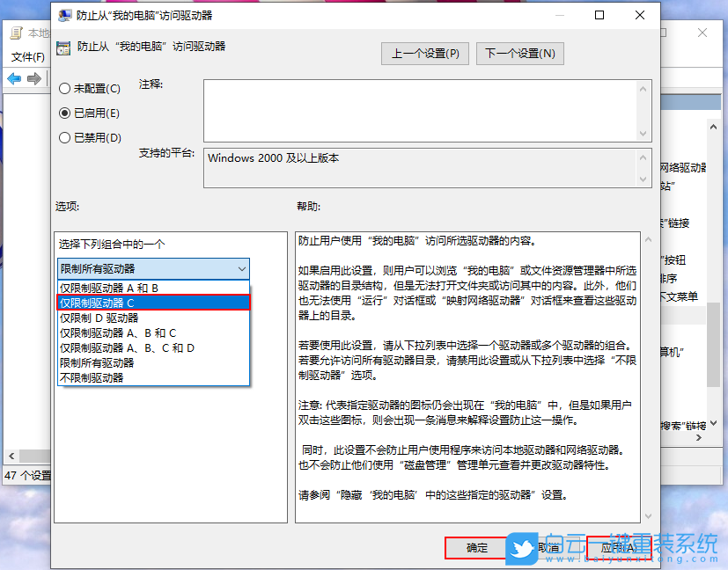
Task: Select the 已启用 radio button
Action: (x=63, y=112)
